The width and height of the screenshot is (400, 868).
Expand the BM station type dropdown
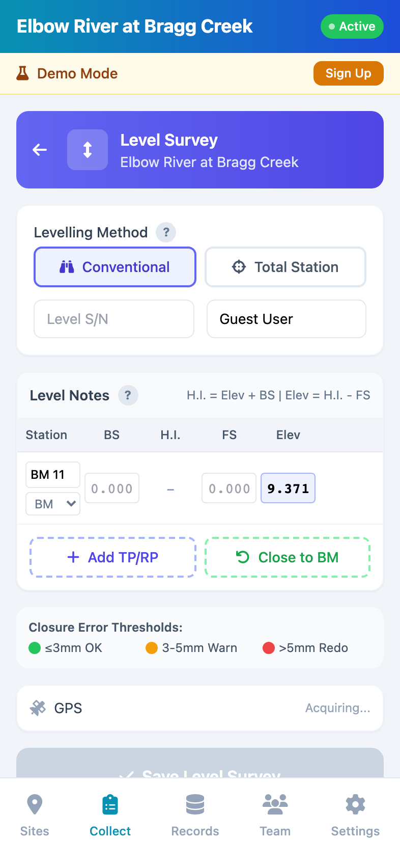coord(53,504)
